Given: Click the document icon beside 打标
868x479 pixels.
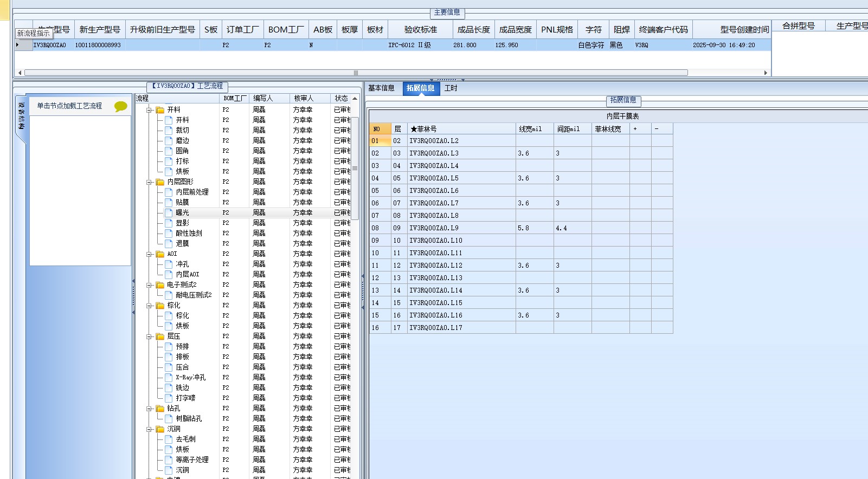Looking at the screenshot, I should point(169,161).
